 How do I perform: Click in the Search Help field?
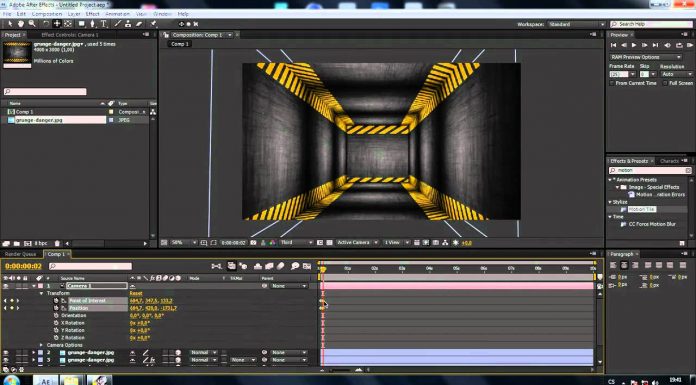(652, 24)
